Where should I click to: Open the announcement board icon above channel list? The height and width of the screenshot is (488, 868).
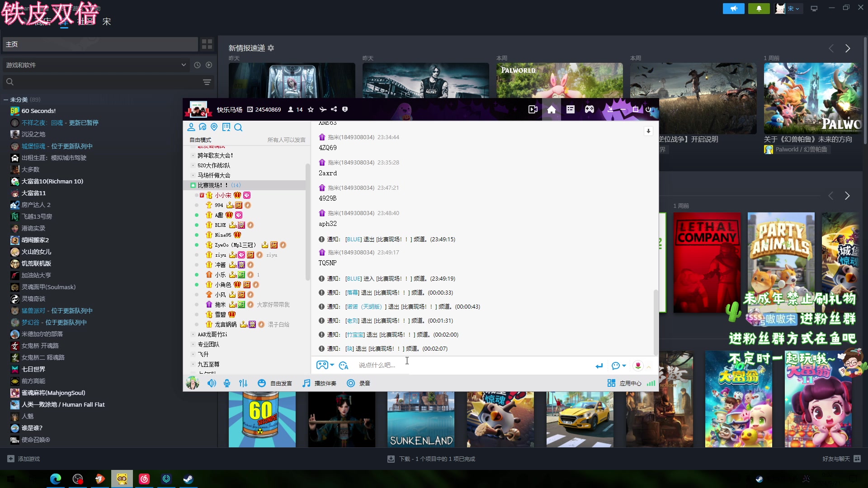[x=226, y=127]
